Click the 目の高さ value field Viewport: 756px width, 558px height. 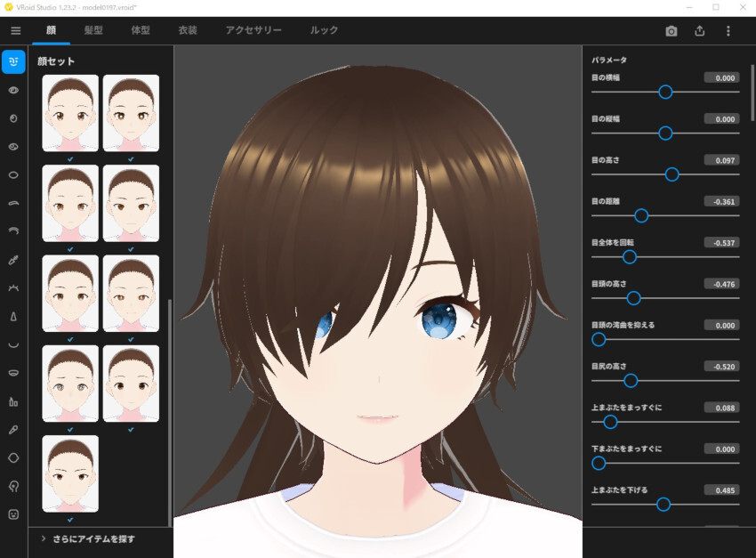click(721, 160)
